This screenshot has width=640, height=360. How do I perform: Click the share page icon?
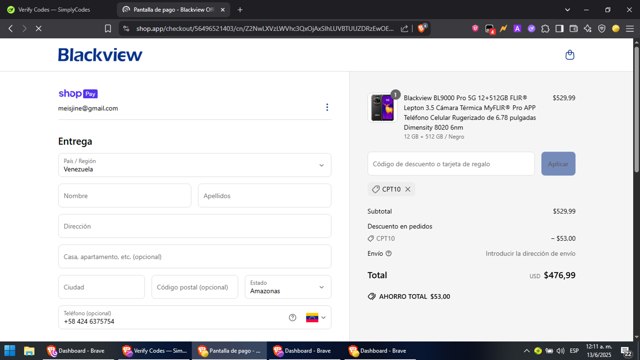(404, 29)
